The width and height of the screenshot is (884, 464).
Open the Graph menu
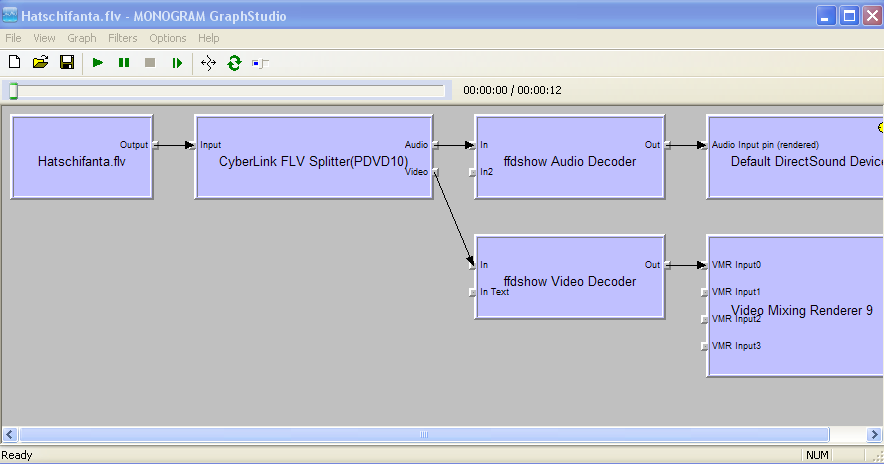[x=82, y=38]
